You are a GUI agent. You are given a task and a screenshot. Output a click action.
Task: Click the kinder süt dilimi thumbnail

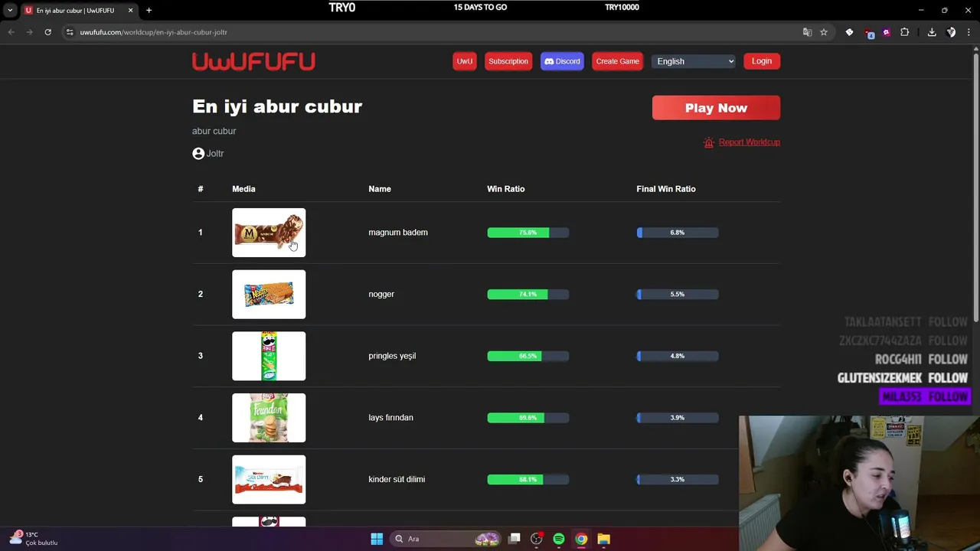(x=269, y=480)
